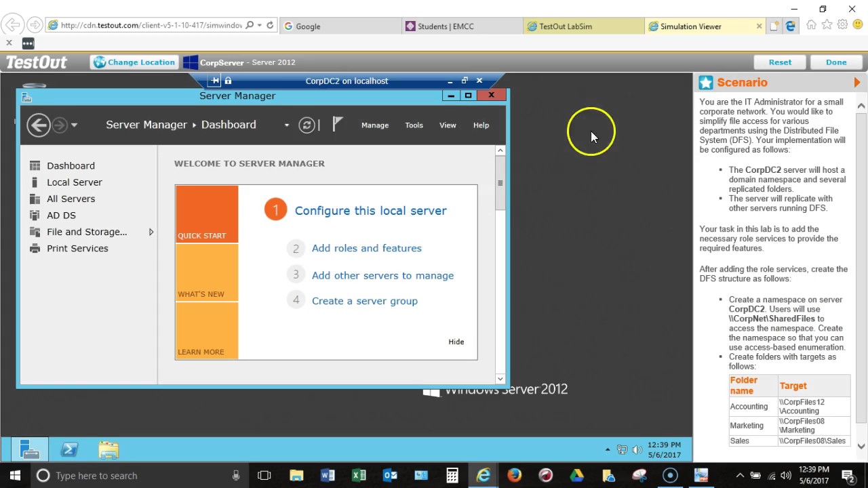Click the Windows search box
Image resolution: width=868 pixels, height=488 pixels.
pyautogui.click(x=139, y=476)
